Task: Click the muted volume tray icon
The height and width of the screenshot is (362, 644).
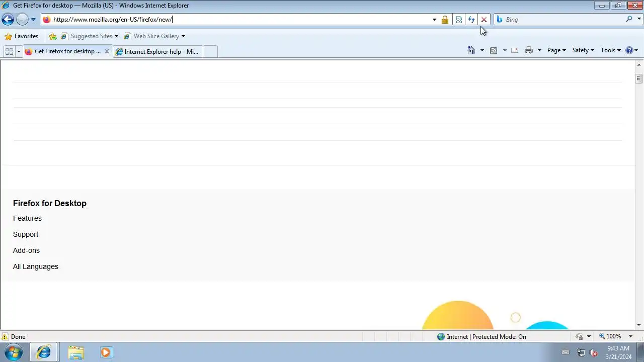Action: (593, 352)
